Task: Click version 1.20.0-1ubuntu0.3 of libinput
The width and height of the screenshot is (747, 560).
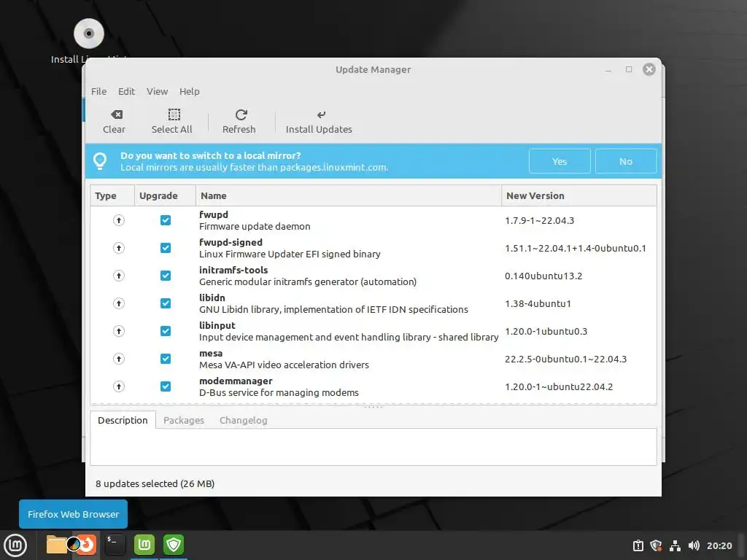Action: tap(546, 331)
